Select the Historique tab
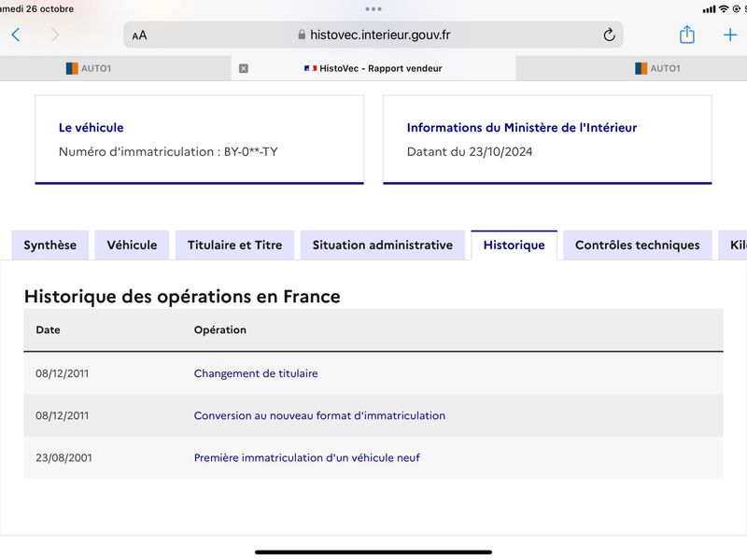The image size is (747, 560). pos(514,245)
